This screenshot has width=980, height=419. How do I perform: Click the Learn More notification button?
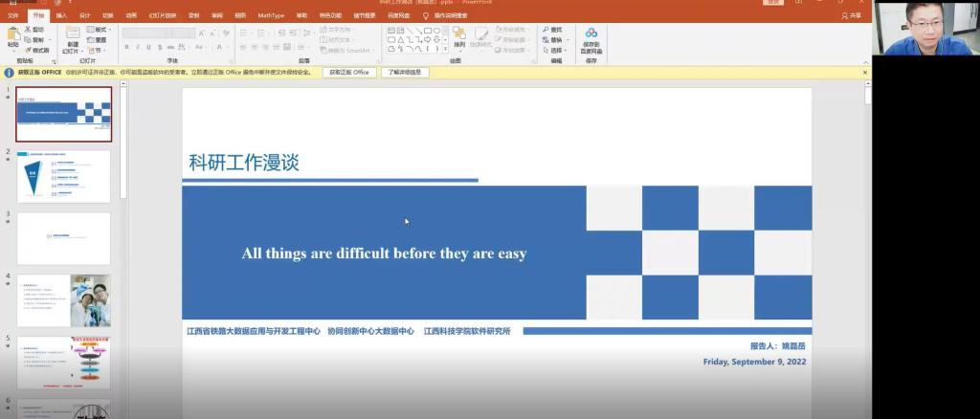[x=405, y=72]
